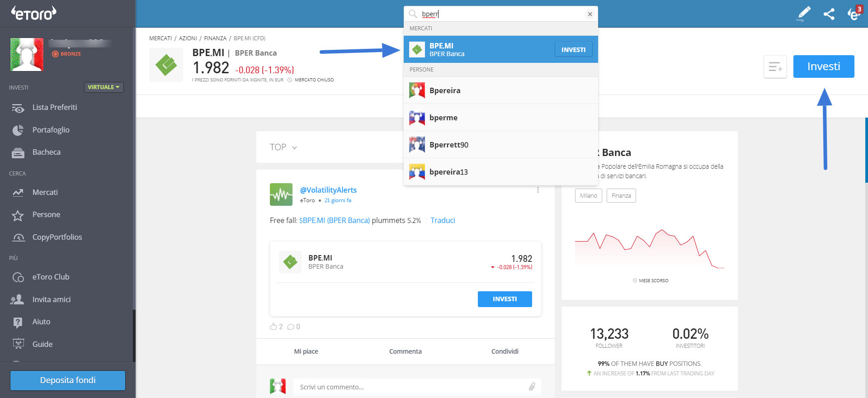Click MERCATI breadcrumb link

click(x=160, y=38)
